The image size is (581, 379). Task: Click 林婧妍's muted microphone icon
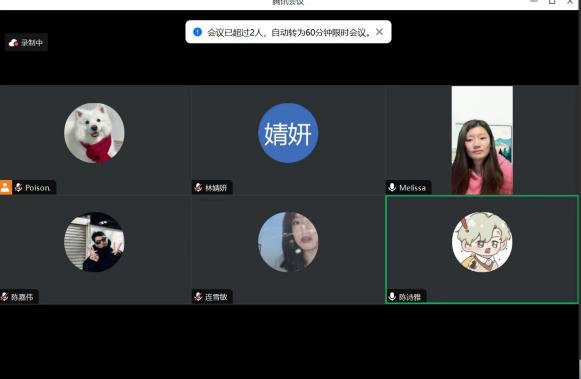point(198,187)
